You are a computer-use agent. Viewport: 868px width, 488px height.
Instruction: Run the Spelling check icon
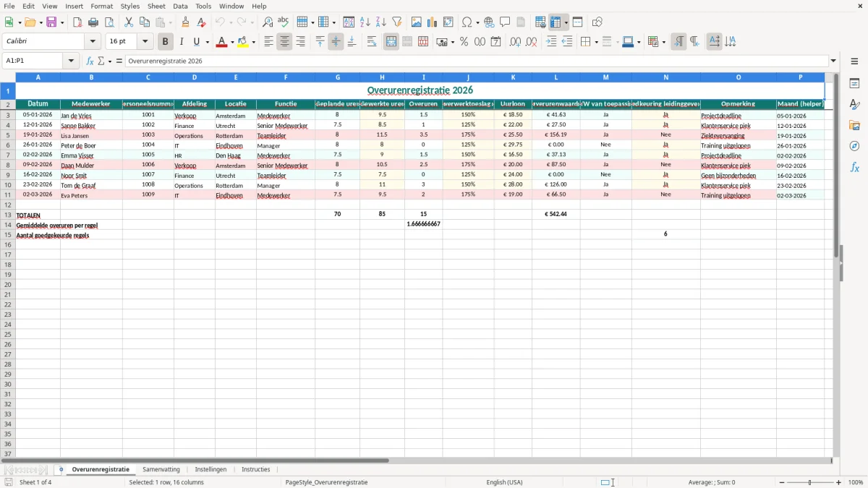click(x=284, y=22)
